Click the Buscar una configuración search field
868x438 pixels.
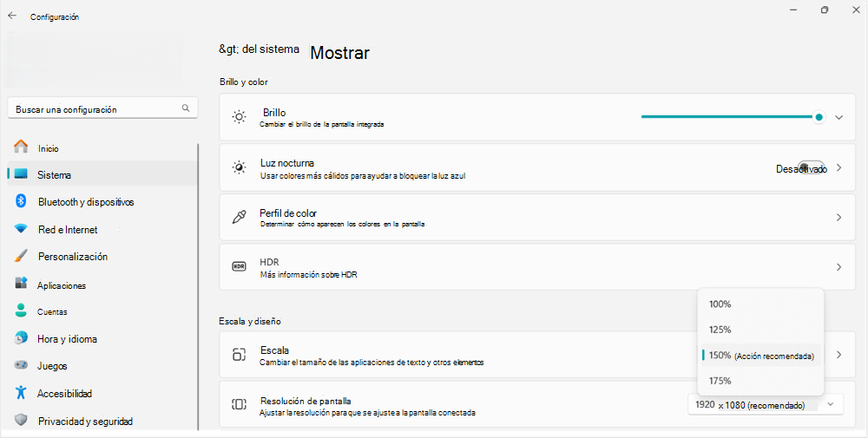(102, 109)
